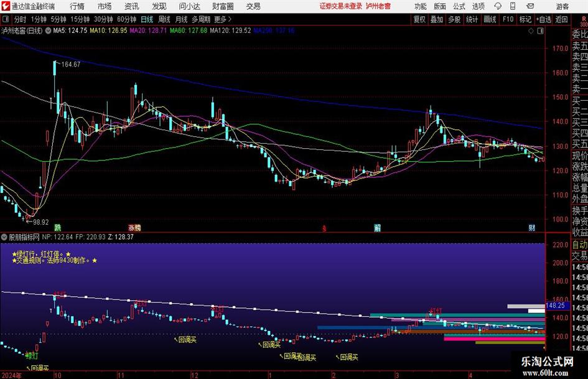Open the 行情 menu
This screenshot has width=588, height=379.
tap(77, 6)
